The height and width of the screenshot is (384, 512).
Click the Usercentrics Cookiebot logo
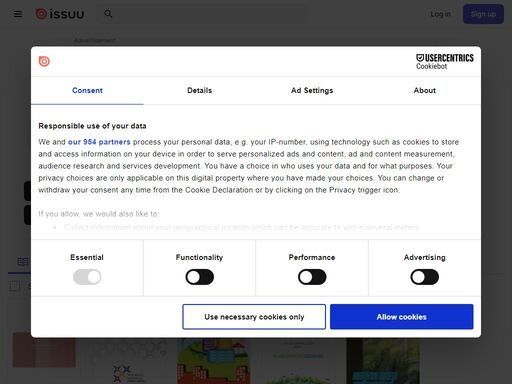tap(445, 62)
